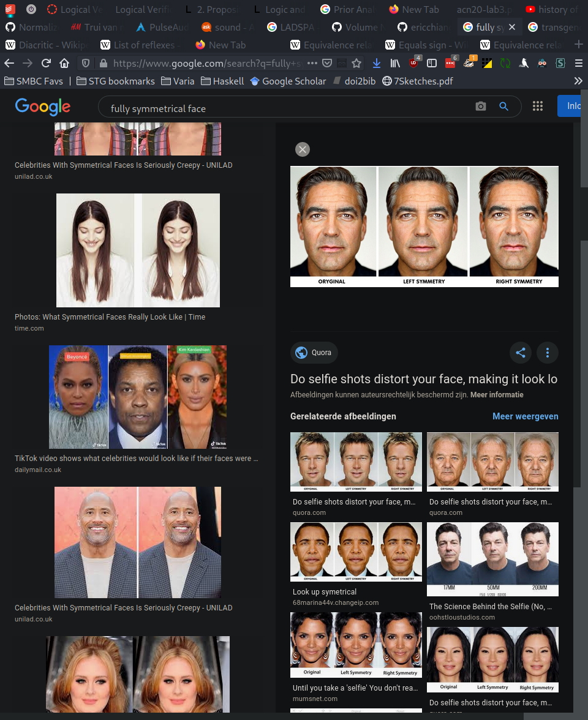Click the Firefox home icon

64,63
